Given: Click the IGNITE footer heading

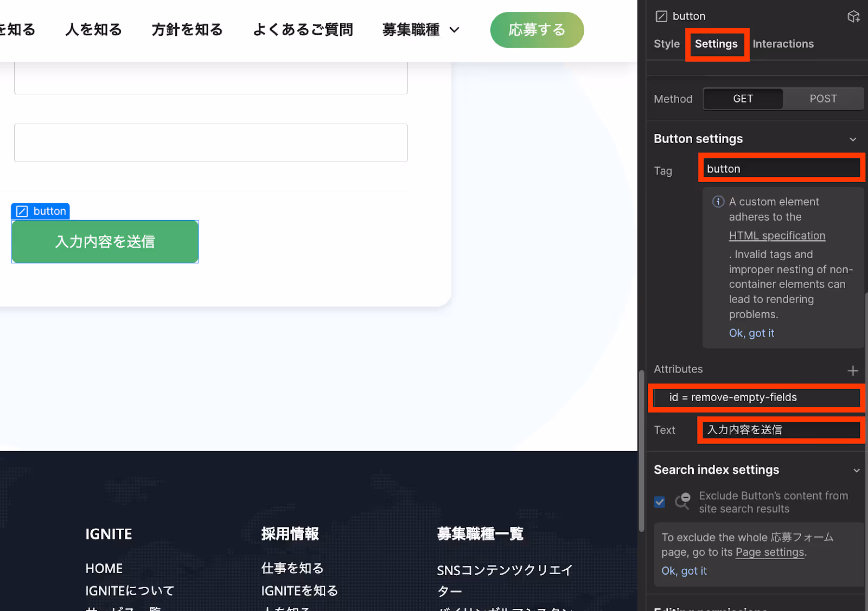Looking at the screenshot, I should [108, 534].
